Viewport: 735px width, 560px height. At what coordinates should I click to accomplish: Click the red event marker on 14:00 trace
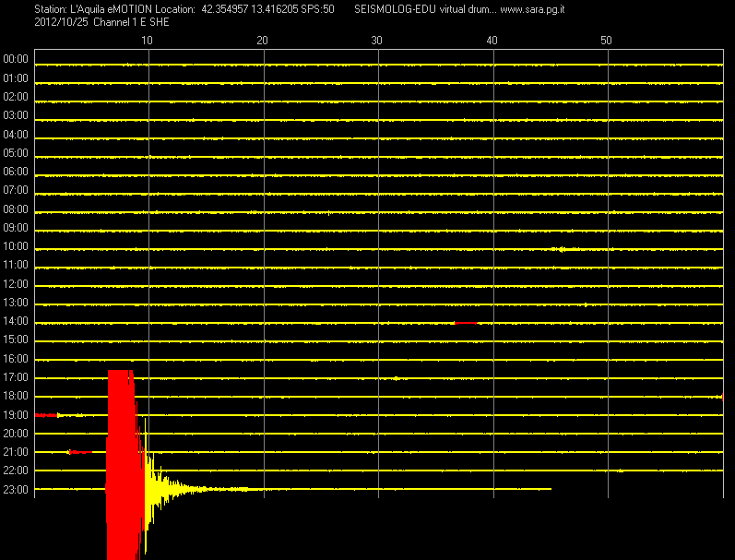click(466, 323)
